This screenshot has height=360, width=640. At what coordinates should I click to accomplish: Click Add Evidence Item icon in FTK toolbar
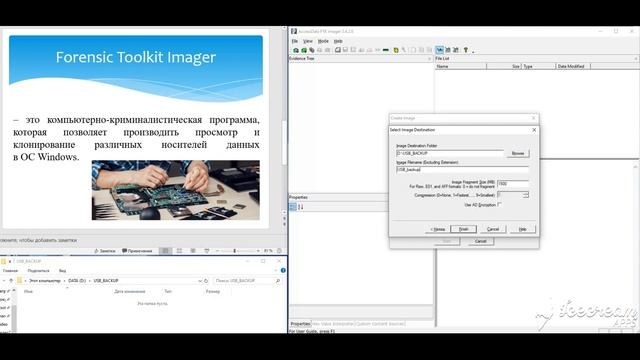[296, 50]
